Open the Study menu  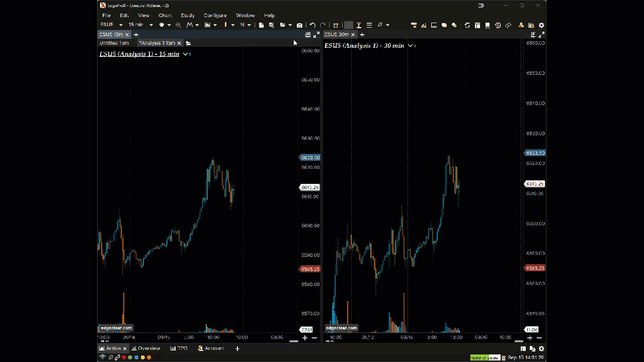tap(187, 16)
